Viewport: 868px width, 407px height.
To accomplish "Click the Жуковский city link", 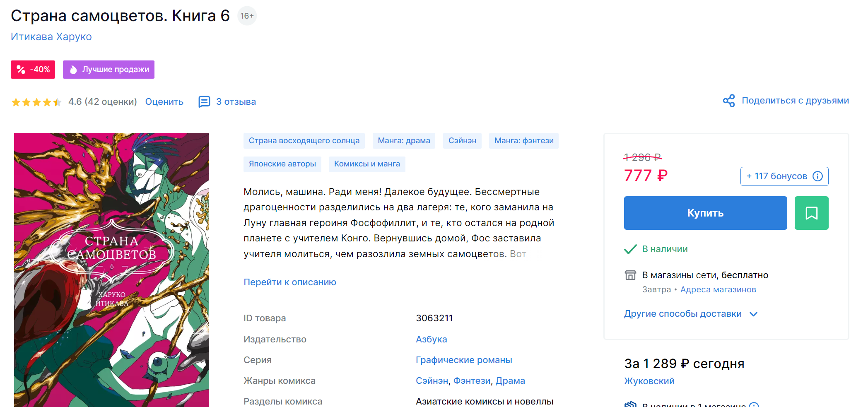I will pyautogui.click(x=649, y=381).
